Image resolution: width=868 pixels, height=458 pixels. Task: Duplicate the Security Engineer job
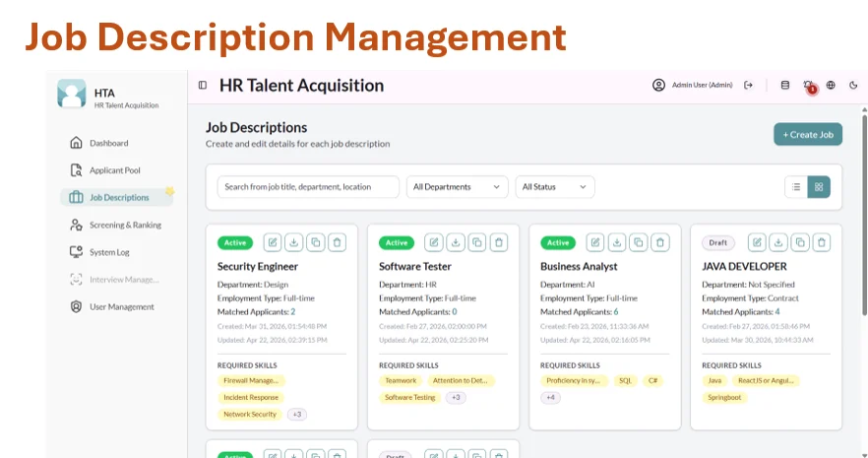pyautogui.click(x=316, y=242)
